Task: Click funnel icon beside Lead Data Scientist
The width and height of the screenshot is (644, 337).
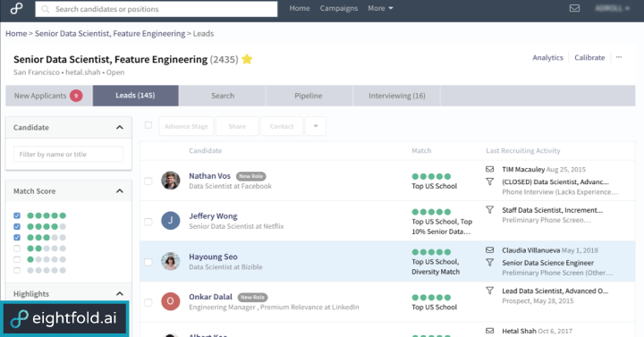Action: (x=489, y=291)
